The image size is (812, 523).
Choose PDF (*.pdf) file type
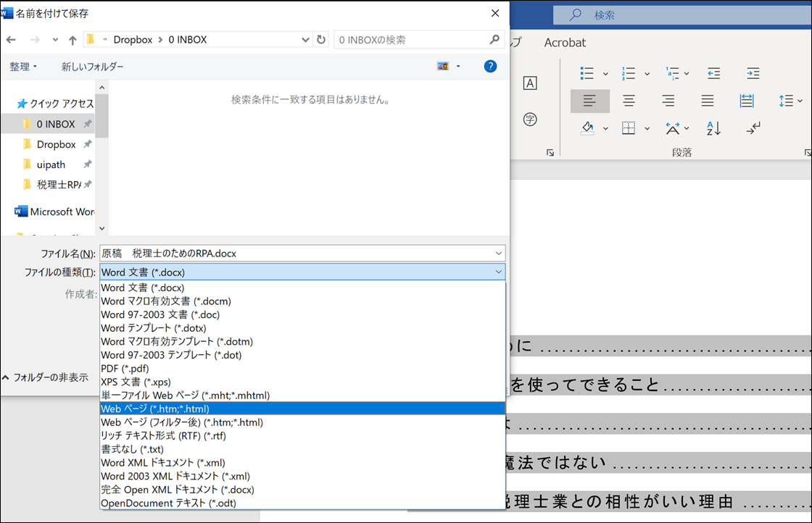point(302,368)
